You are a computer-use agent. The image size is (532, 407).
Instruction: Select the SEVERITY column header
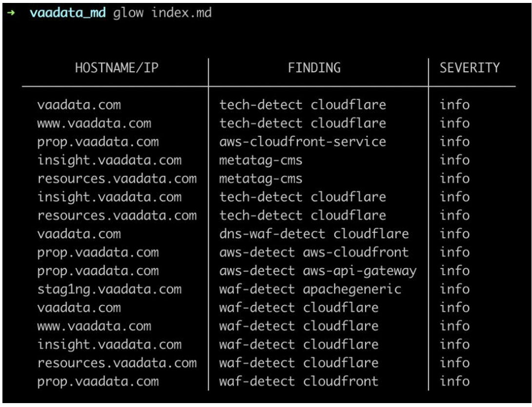(x=470, y=68)
